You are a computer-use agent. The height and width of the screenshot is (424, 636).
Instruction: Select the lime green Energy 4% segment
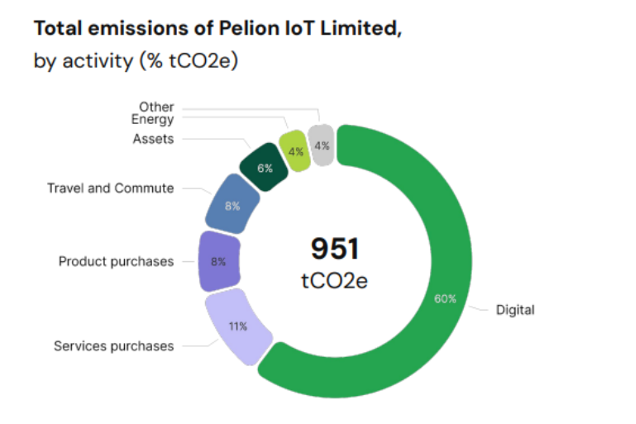tap(295, 151)
